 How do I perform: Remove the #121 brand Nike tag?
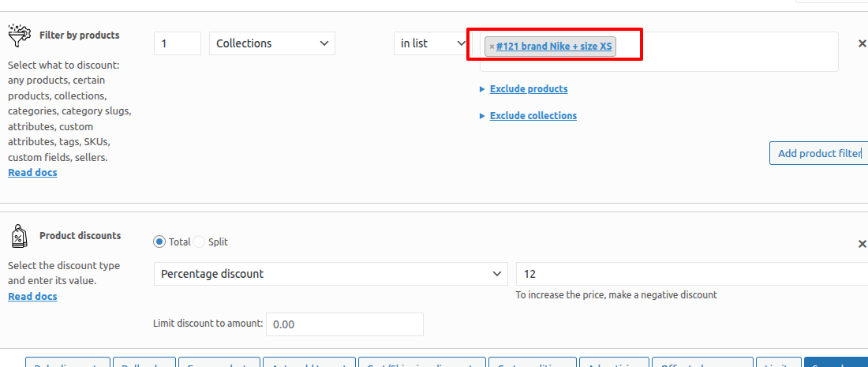[x=492, y=47]
